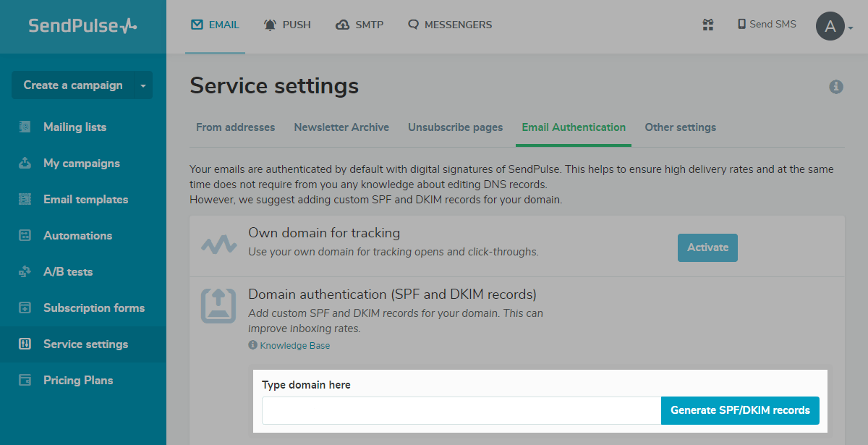
Task: Click the Activate button for own domain
Action: click(x=707, y=247)
